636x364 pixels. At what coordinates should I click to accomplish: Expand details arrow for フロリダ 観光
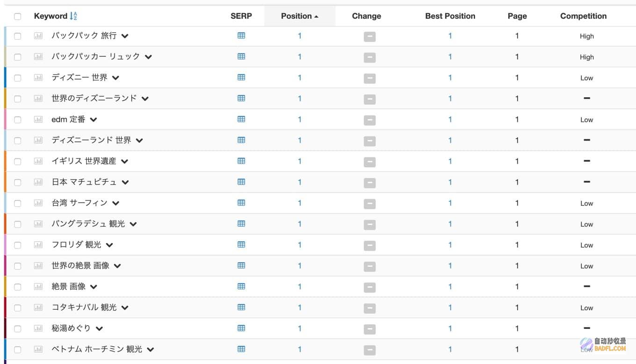point(109,245)
